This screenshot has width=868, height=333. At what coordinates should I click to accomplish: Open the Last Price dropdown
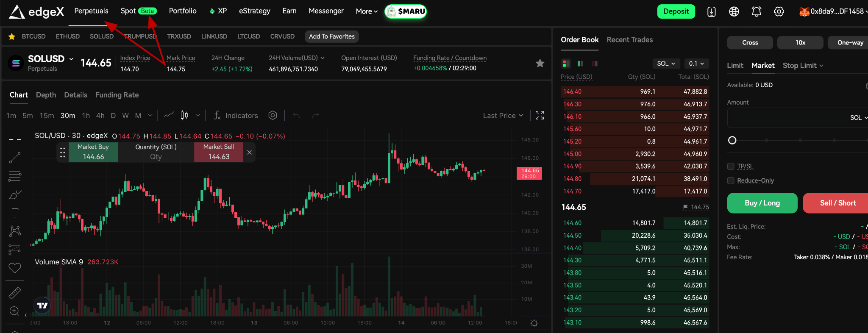503,116
